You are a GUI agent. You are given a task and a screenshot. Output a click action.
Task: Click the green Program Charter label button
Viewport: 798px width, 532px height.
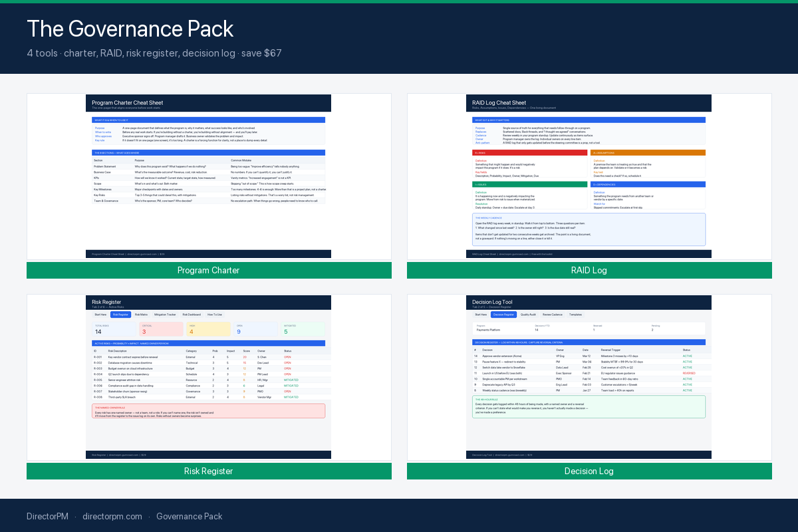click(x=209, y=270)
